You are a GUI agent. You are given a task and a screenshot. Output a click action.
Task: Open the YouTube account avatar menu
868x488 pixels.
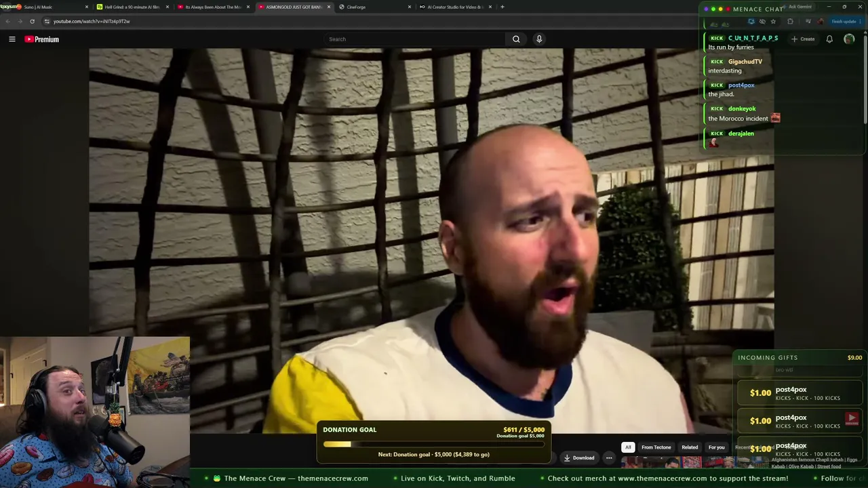[x=849, y=39]
